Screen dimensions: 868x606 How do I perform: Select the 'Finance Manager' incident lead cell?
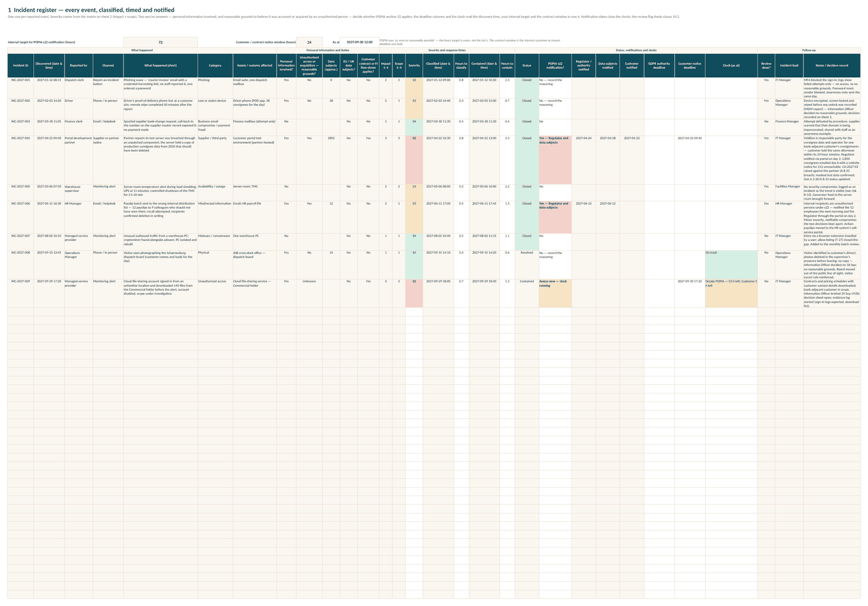[x=789, y=127]
